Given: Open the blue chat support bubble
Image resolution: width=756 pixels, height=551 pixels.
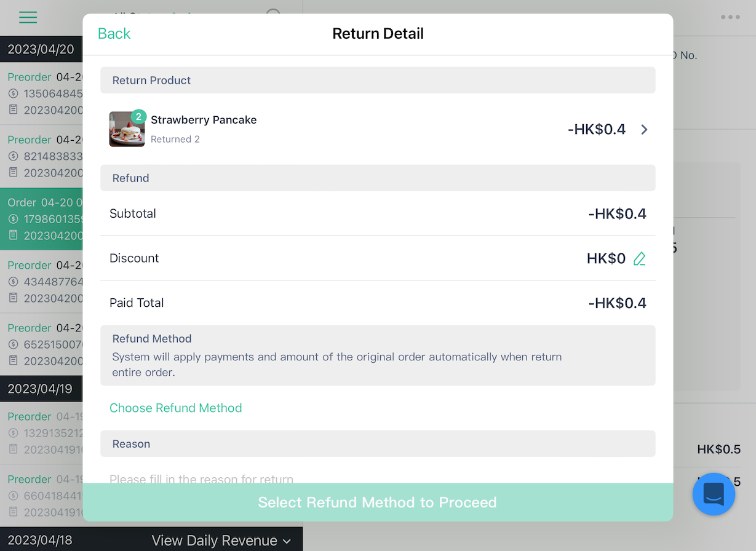Looking at the screenshot, I should [714, 494].
